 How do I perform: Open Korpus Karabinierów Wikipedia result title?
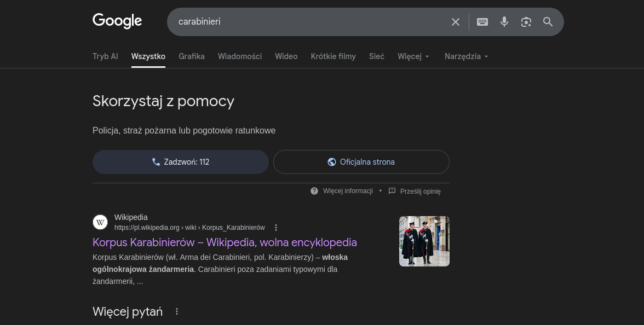point(225,242)
